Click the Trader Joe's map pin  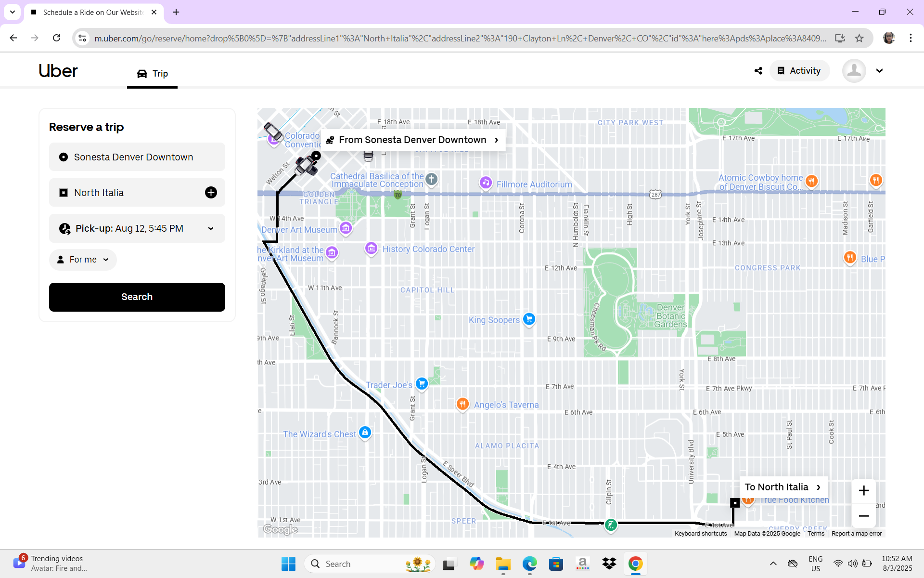click(x=422, y=383)
